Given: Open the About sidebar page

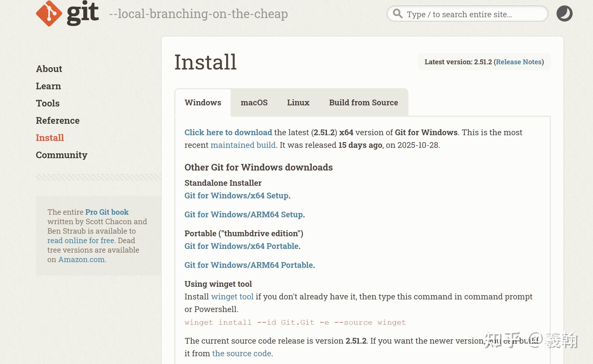Looking at the screenshot, I should coord(49,69).
